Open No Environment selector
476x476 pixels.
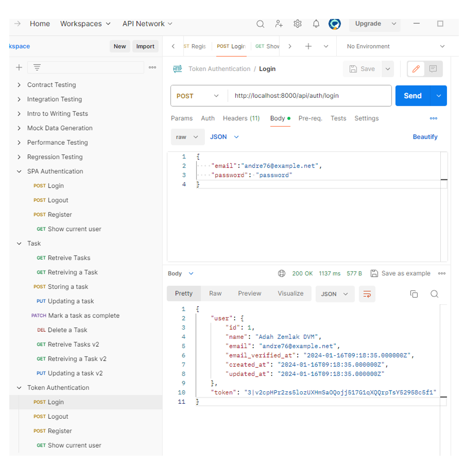[x=395, y=46]
